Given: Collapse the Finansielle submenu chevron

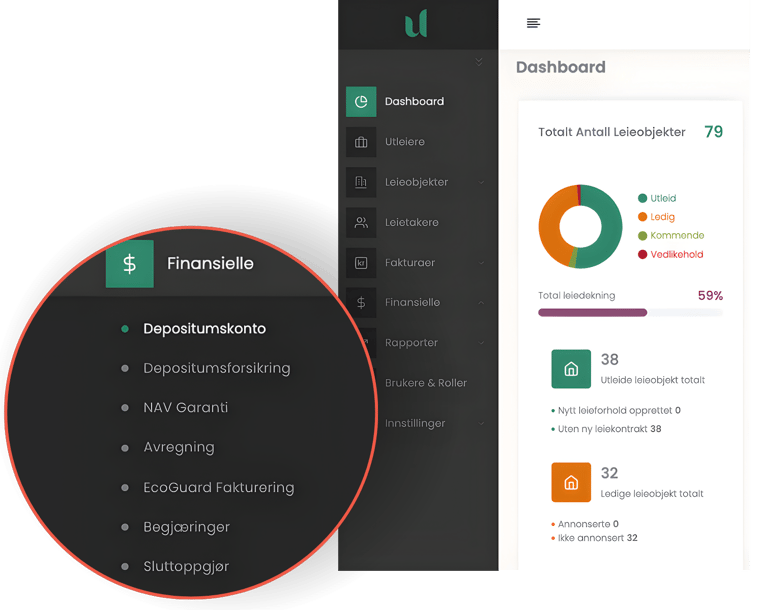Looking at the screenshot, I should pyautogui.click(x=482, y=302).
